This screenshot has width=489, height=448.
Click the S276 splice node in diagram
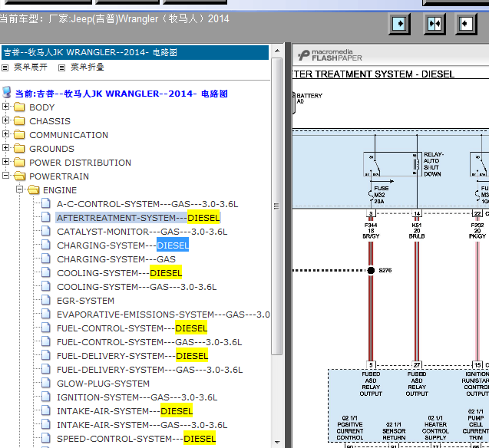[x=371, y=270]
